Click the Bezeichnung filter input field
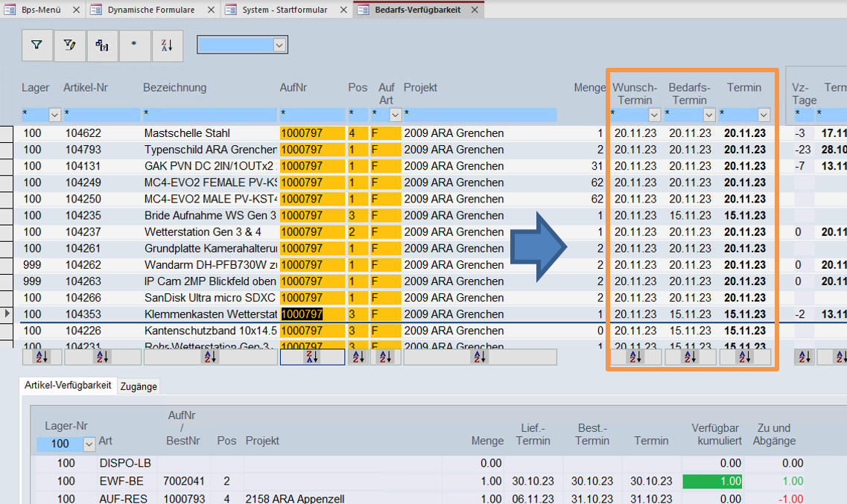This screenshot has width=847, height=504. 209,115
